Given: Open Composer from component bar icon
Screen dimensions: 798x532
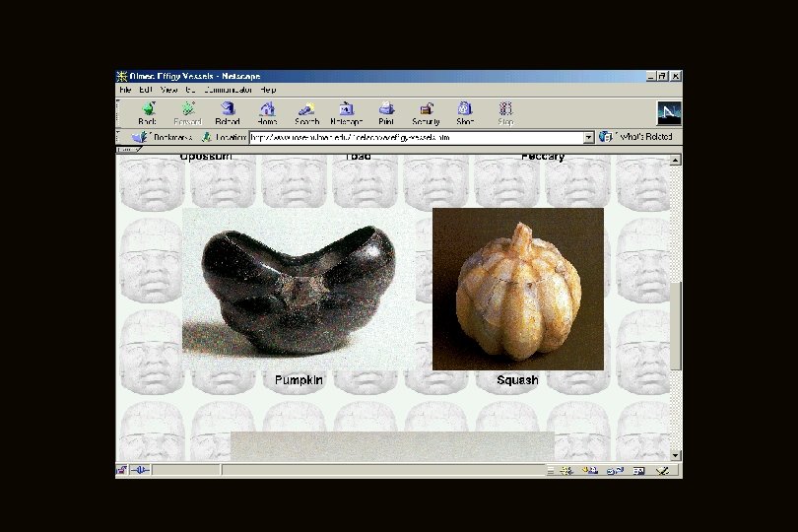Looking at the screenshot, I should click(662, 470).
